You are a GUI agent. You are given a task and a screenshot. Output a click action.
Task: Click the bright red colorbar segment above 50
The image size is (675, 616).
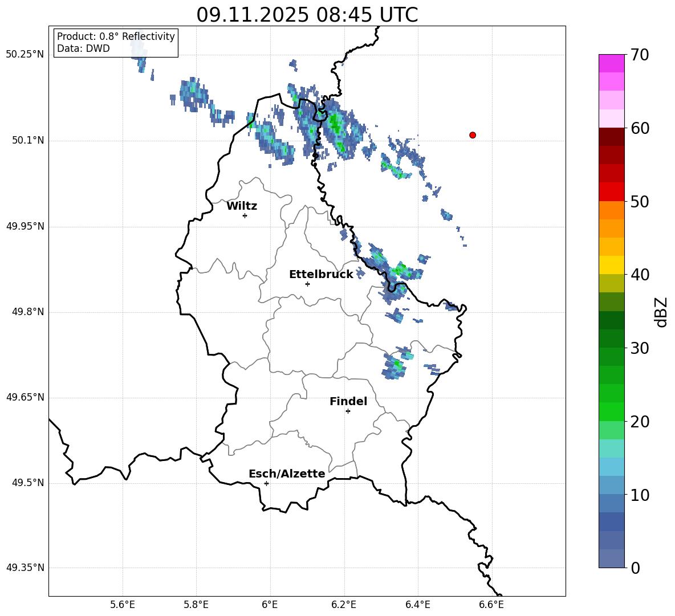click(x=612, y=192)
